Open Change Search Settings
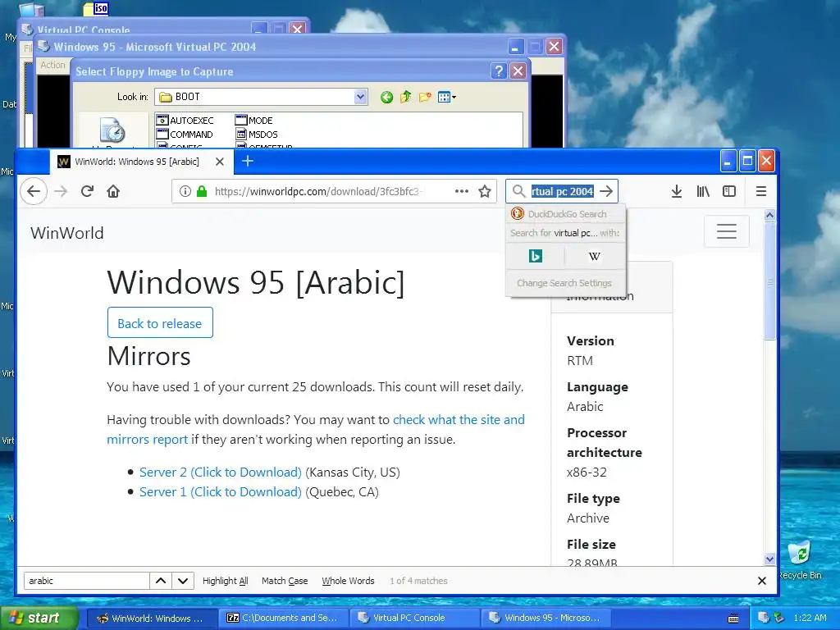This screenshot has height=630, width=840. click(564, 283)
